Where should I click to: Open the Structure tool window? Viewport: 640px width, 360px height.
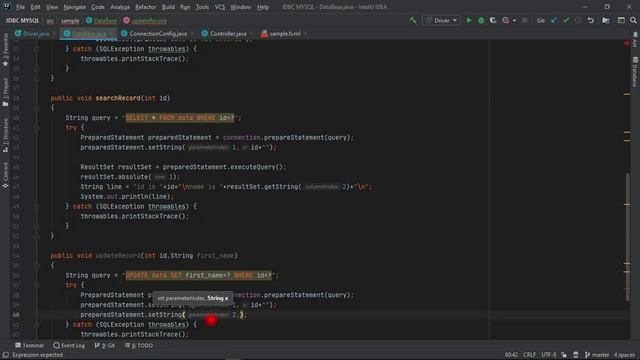tap(5, 135)
